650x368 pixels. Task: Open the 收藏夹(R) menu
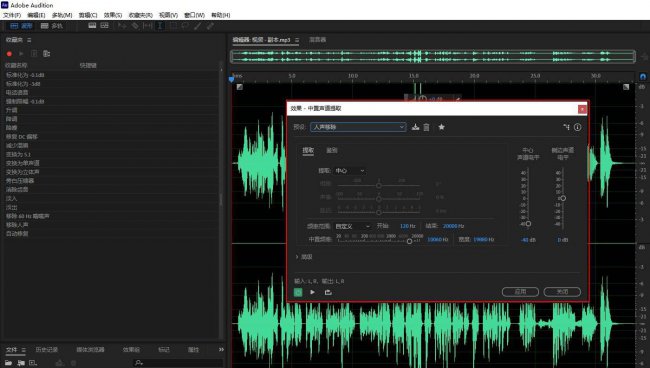141,15
